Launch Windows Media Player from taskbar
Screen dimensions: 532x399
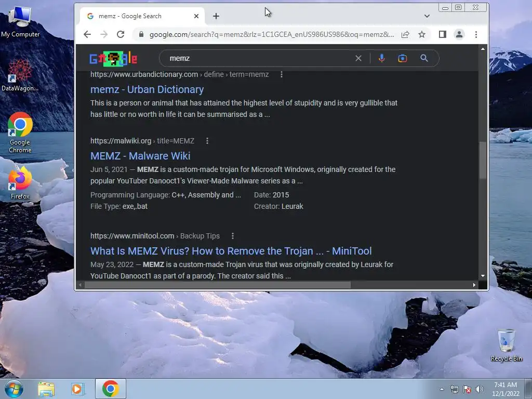tap(77, 389)
